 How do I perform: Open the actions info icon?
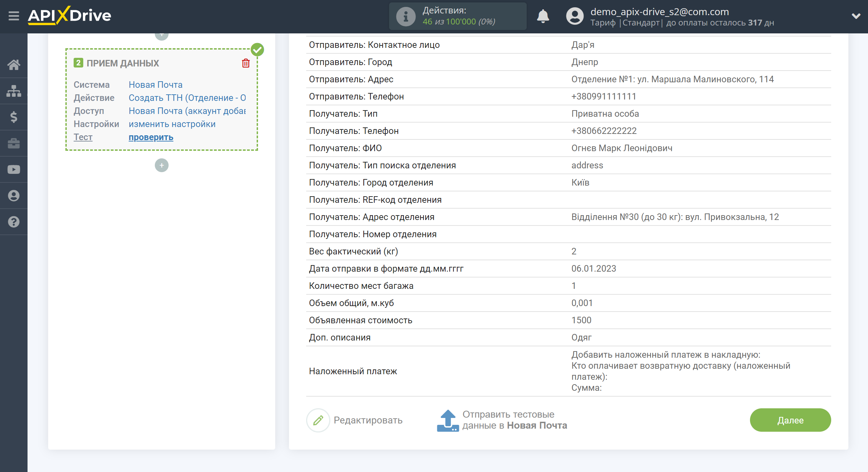tap(406, 16)
